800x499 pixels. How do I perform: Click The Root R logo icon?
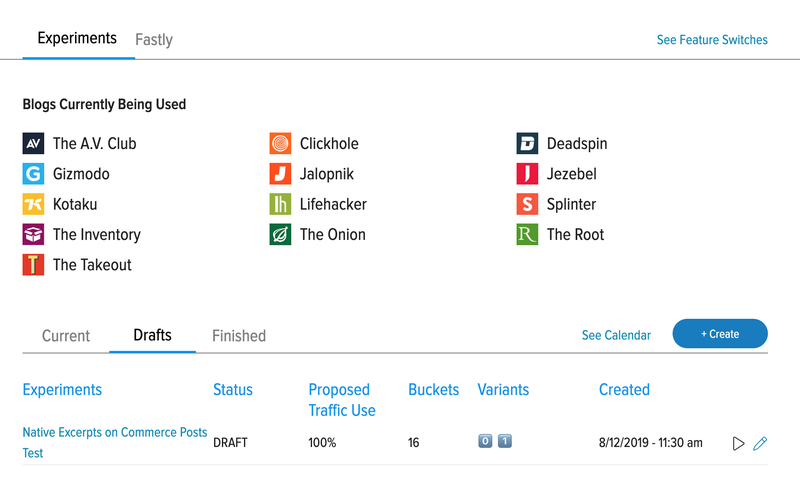[x=527, y=234]
